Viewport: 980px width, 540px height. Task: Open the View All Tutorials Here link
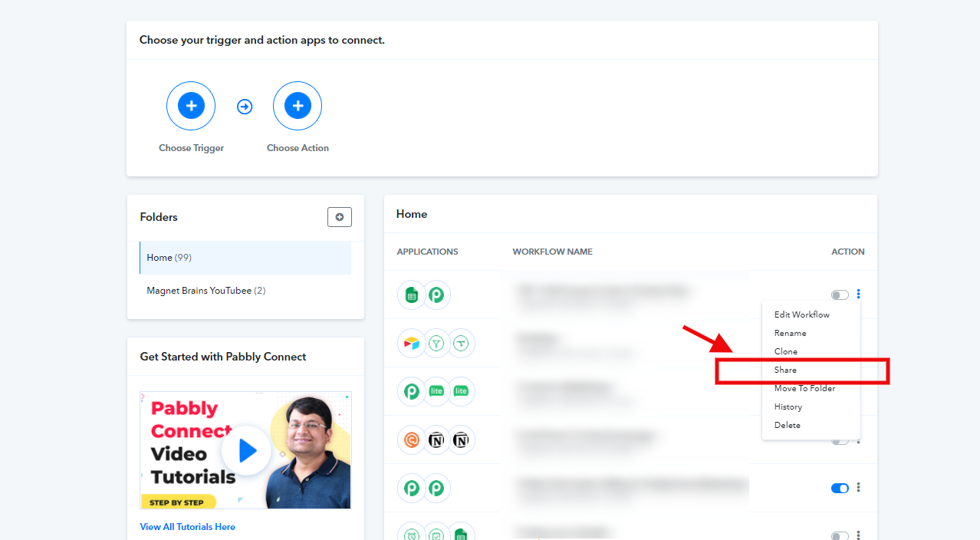pyautogui.click(x=188, y=527)
